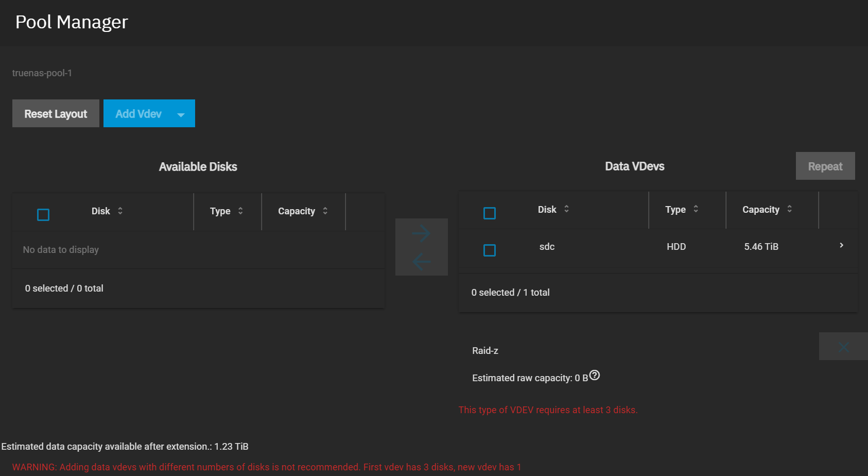This screenshot has height=476, width=868.
Task: Open the Raid-z vdev type selector
Action: coord(485,351)
